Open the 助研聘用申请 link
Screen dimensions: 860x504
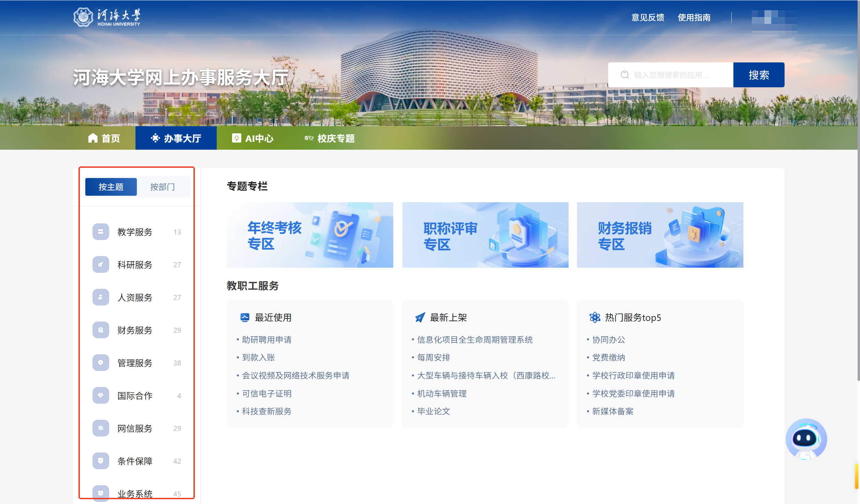coord(267,340)
